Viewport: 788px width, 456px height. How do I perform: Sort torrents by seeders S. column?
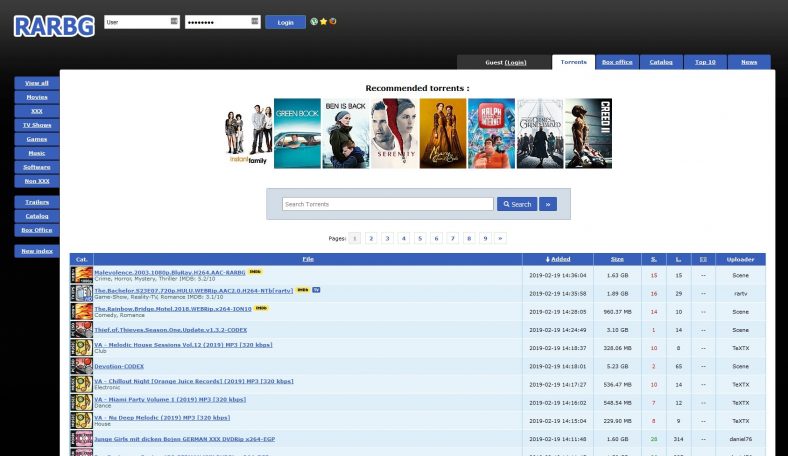(x=654, y=259)
